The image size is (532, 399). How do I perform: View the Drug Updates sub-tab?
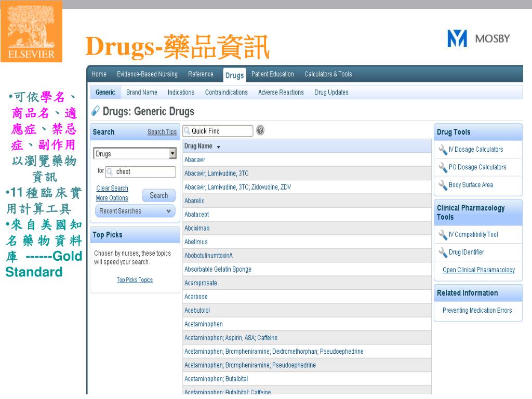click(331, 92)
